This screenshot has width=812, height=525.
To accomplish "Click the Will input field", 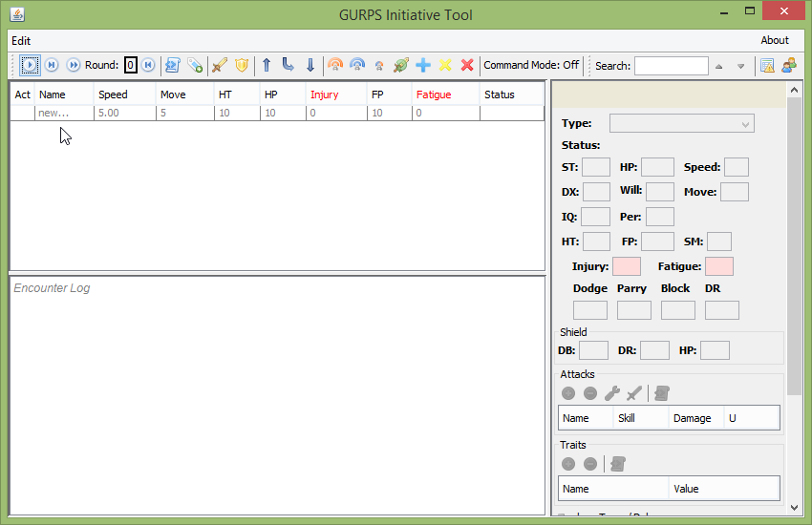I will [x=660, y=192].
